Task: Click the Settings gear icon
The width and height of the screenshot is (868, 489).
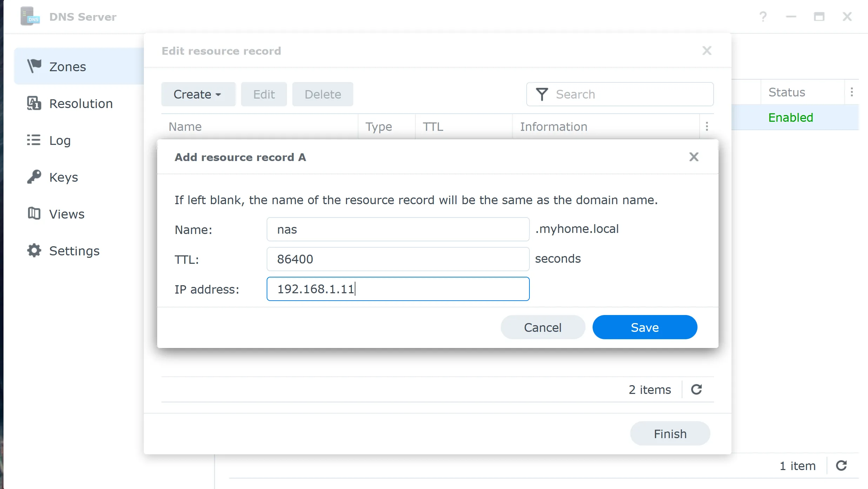Action: (x=34, y=250)
